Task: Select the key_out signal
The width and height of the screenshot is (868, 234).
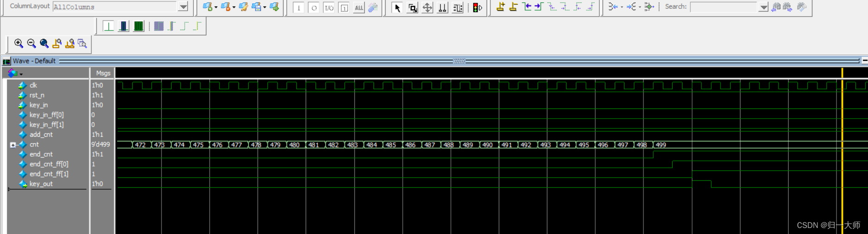Action: pyautogui.click(x=41, y=184)
